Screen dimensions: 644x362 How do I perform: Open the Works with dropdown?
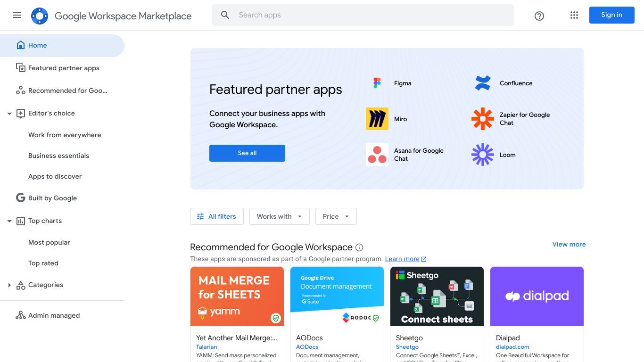coord(280,216)
